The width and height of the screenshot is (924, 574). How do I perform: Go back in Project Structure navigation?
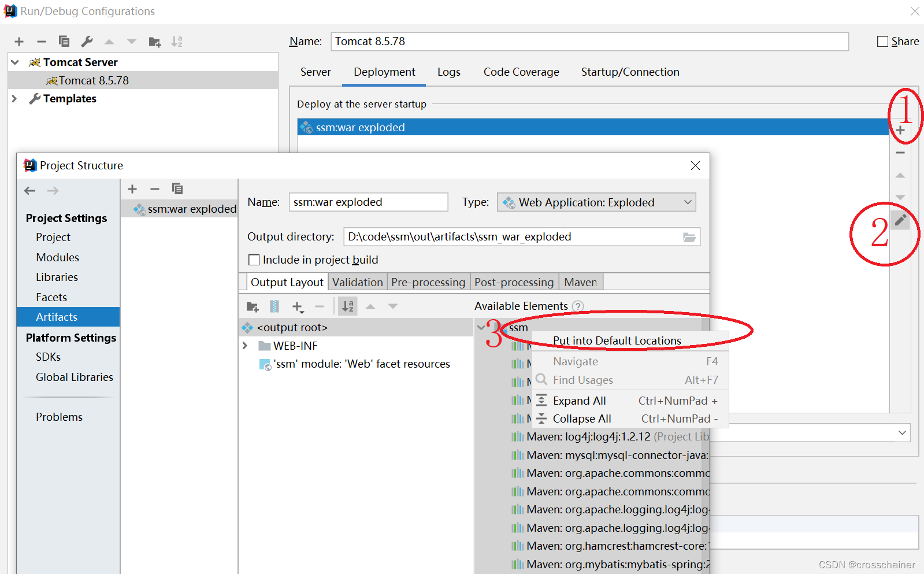[x=30, y=191]
